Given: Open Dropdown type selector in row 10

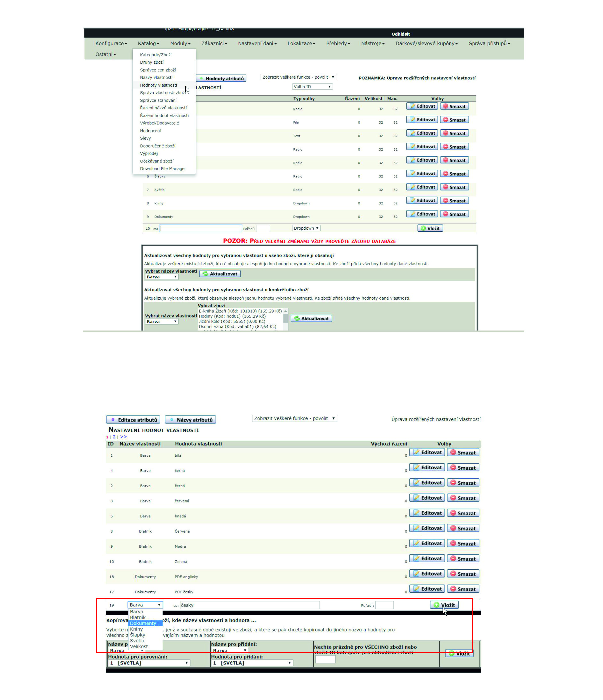Looking at the screenshot, I should [x=306, y=228].
